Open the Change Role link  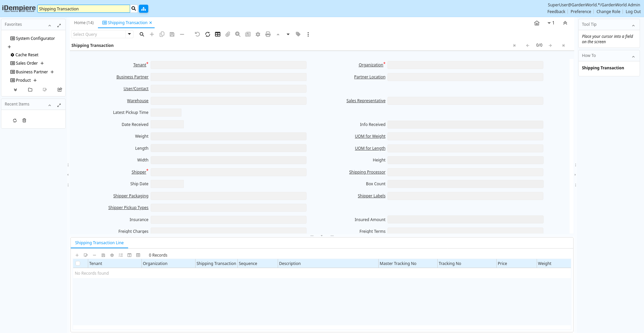click(x=608, y=12)
